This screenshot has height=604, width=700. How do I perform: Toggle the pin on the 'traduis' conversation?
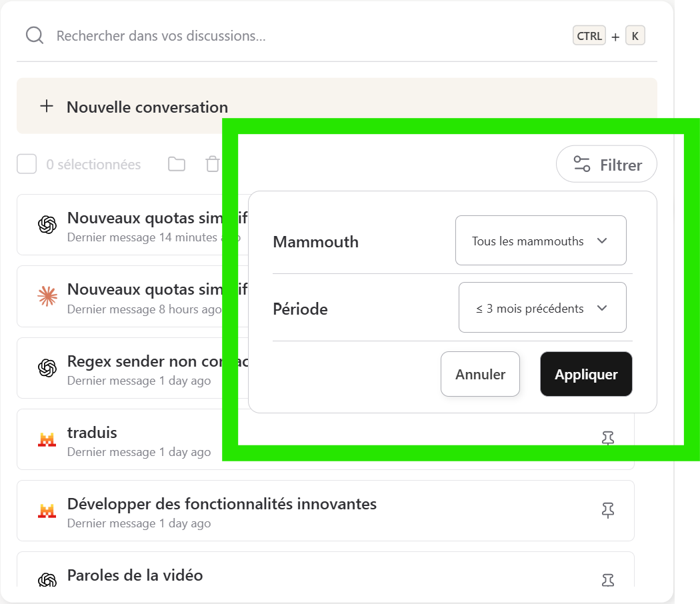[x=607, y=438]
